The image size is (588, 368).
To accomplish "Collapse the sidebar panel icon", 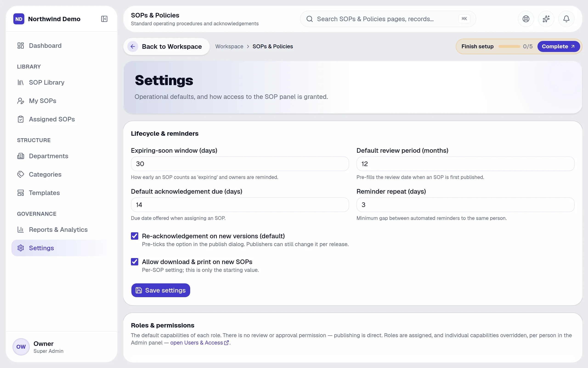I will (104, 19).
